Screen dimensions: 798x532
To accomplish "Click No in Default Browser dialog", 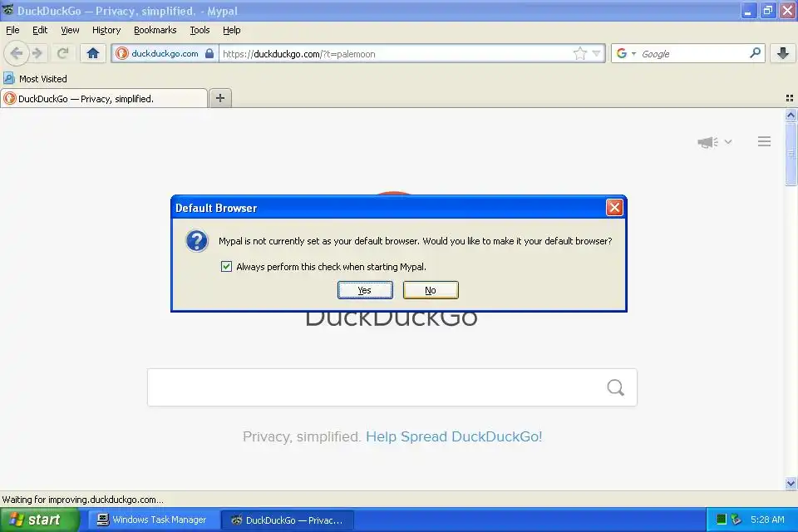I will (431, 289).
